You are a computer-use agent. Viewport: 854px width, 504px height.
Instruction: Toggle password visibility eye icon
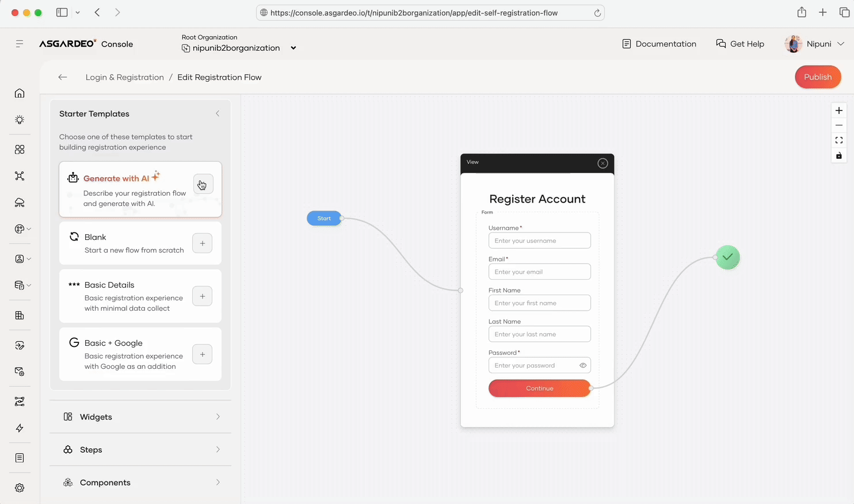click(x=582, y=365)
